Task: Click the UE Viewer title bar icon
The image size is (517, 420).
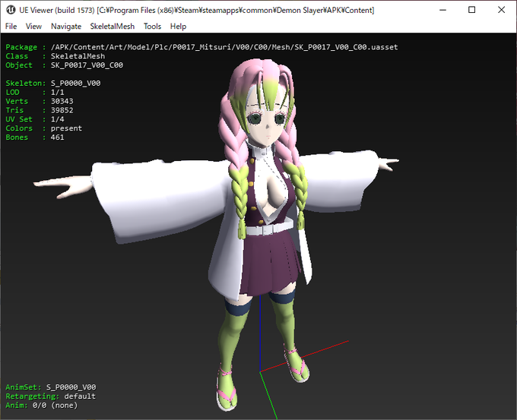Action: pyautogui.click(x=11, y=10)
